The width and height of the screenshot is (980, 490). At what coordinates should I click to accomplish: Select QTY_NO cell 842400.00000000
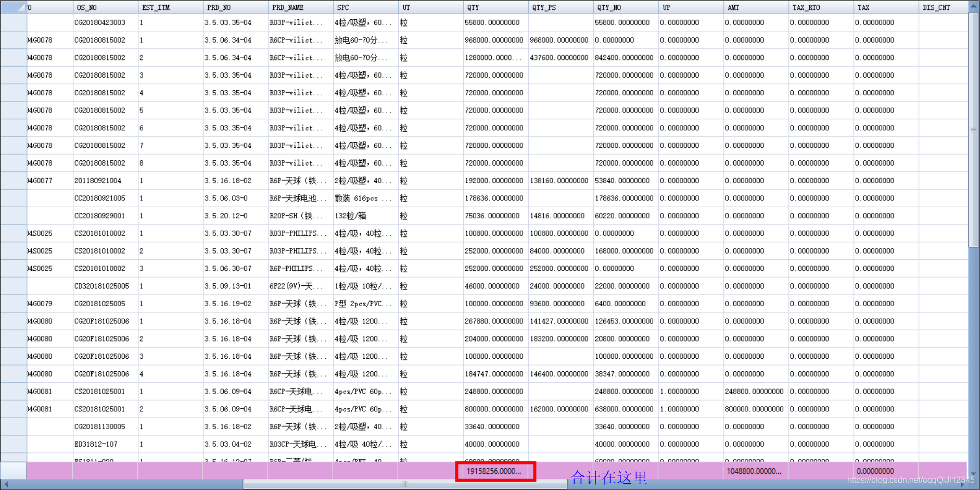626,57
